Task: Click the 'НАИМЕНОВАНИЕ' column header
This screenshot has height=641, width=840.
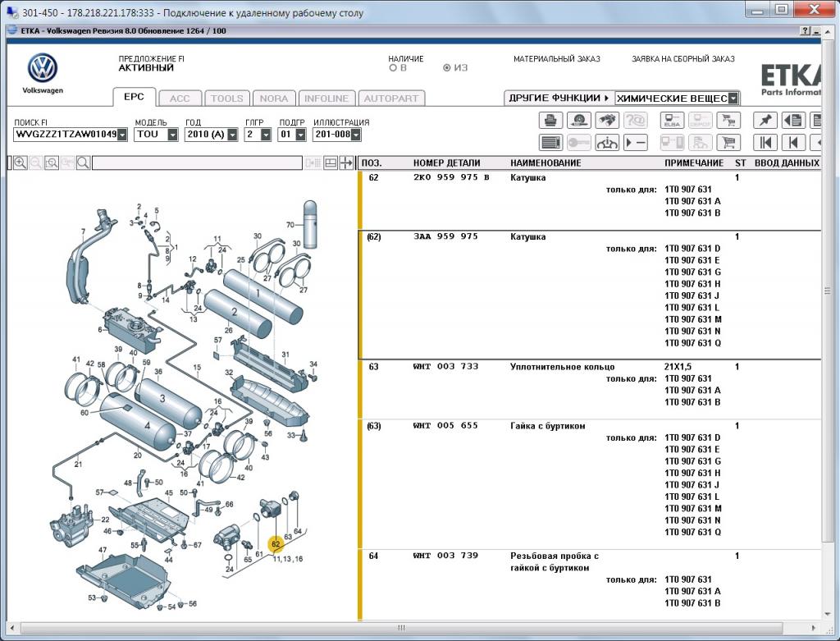Action: point(546,163)
